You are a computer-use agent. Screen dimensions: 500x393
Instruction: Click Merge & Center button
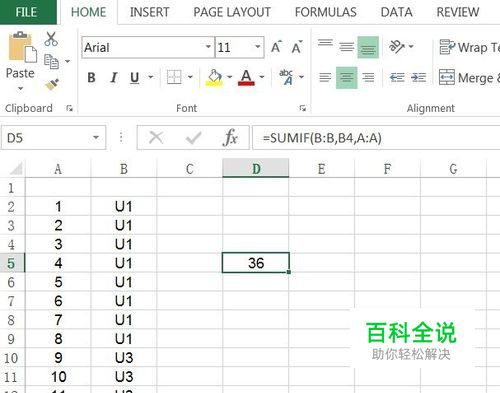click(469, 78)
